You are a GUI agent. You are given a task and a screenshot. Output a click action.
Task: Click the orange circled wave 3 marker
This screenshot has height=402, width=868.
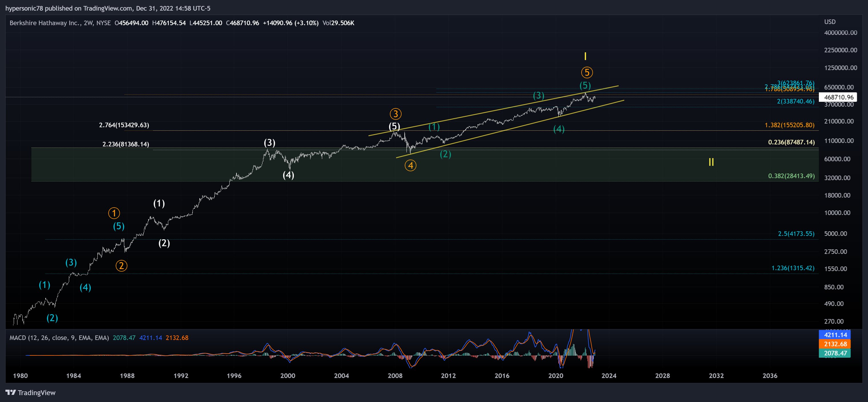(x=396, y=114)
